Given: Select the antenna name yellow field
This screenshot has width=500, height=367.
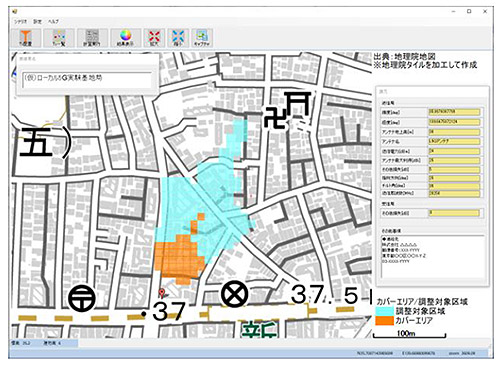Looking at the screenshot, I should (454, 141).
